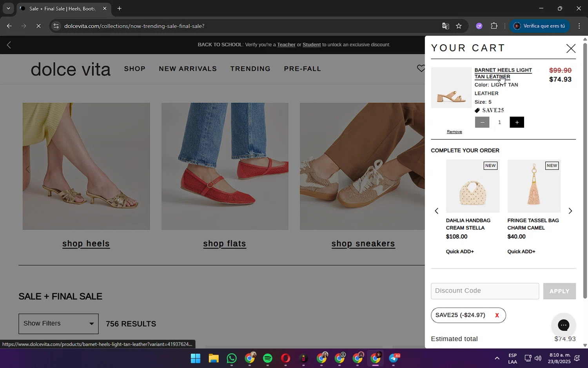View site information icon in address bar
This screenshot has width=588, height=368.
point(56,26)
